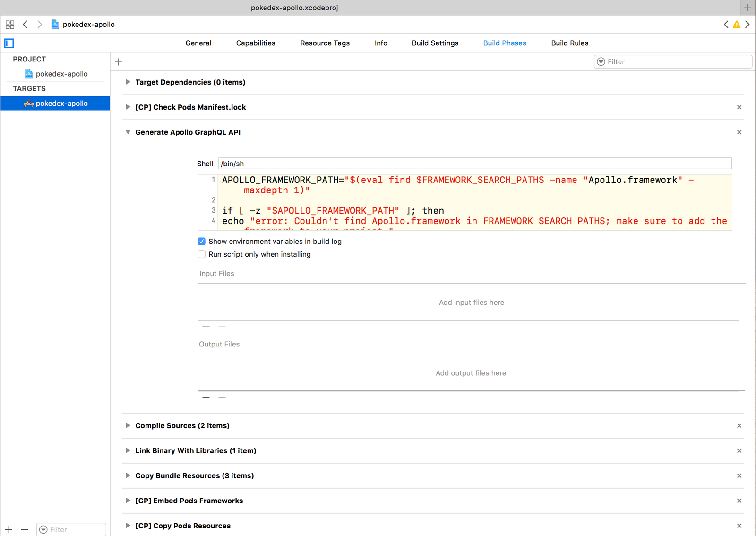
Task: Open the Capabilities tab
Action: [255, 43]
